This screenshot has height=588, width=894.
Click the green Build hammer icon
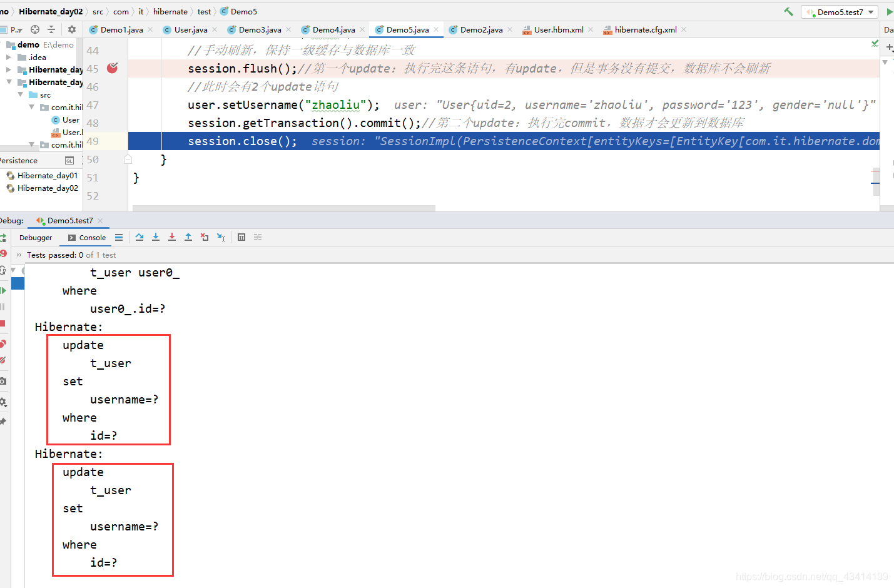tap(788, 11)
